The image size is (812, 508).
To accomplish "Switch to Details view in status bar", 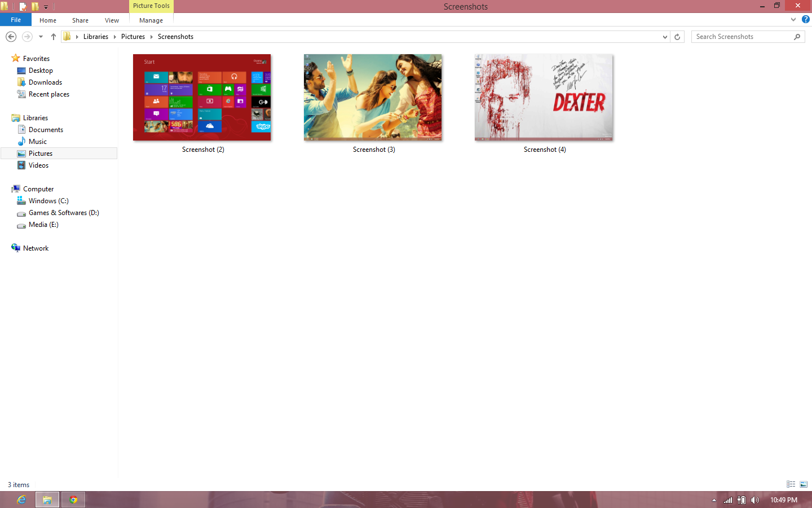I will (791, 484).
